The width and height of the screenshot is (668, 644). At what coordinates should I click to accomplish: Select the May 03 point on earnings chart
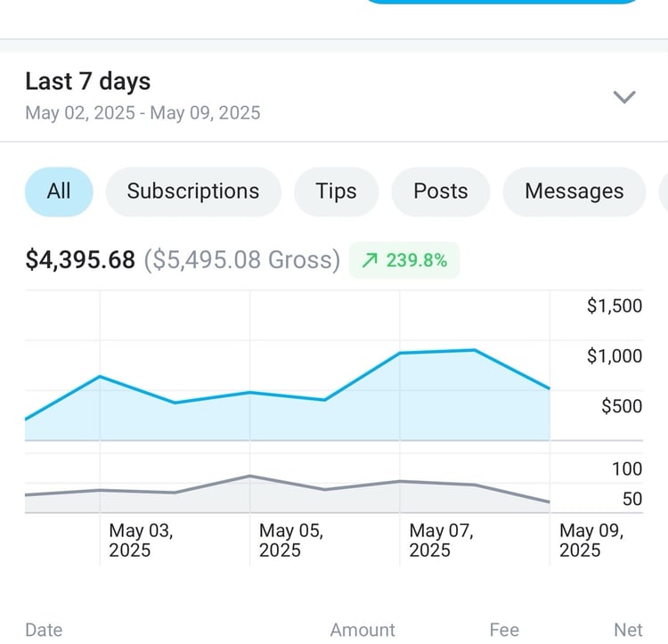tap(100, 376)
